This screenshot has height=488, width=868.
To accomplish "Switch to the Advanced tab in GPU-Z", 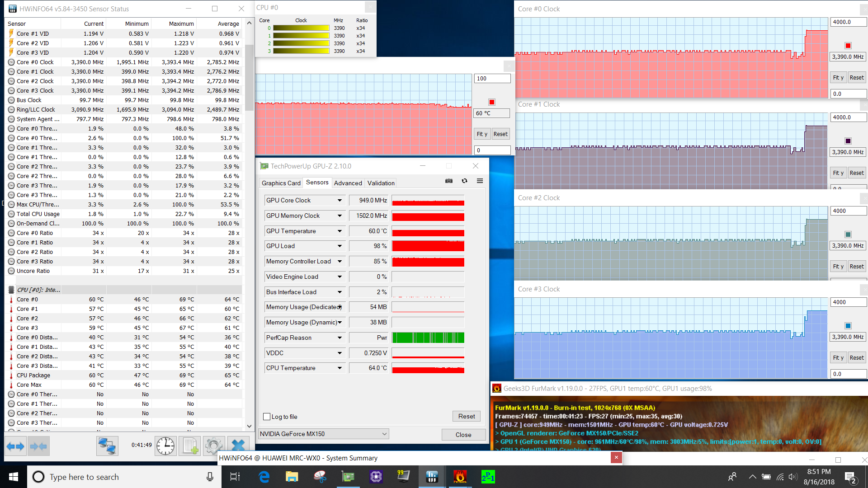I will point(348,183).
